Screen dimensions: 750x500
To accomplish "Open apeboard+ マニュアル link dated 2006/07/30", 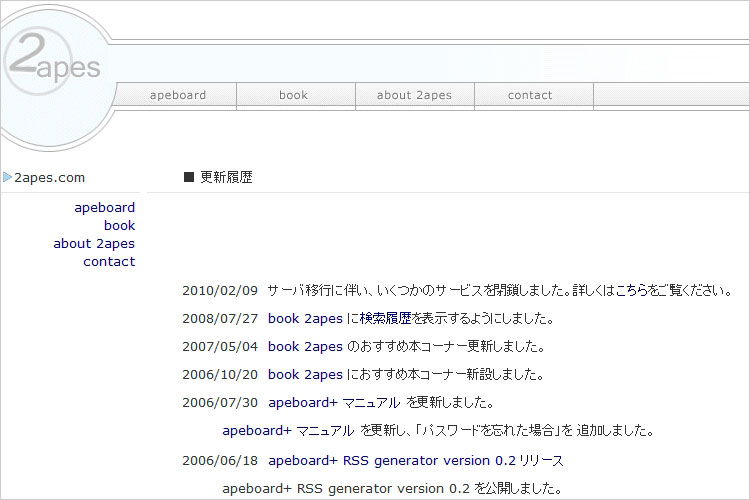I will (334, 403).
